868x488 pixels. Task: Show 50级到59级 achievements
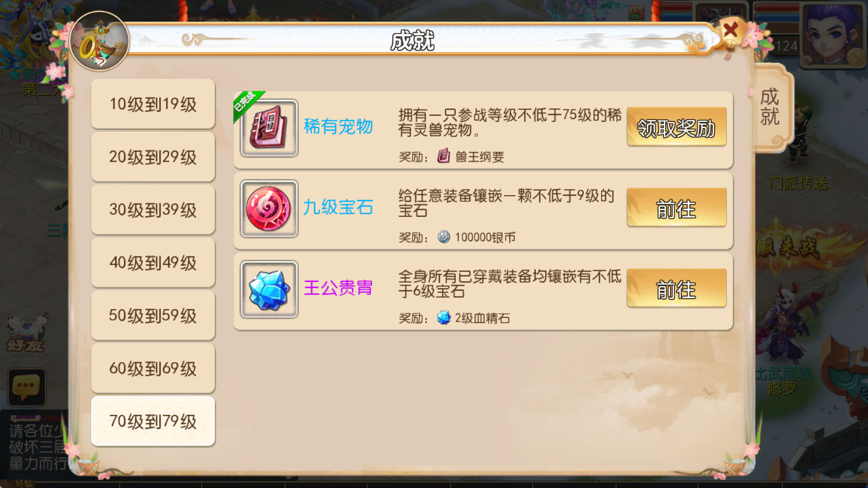point(153,316)
